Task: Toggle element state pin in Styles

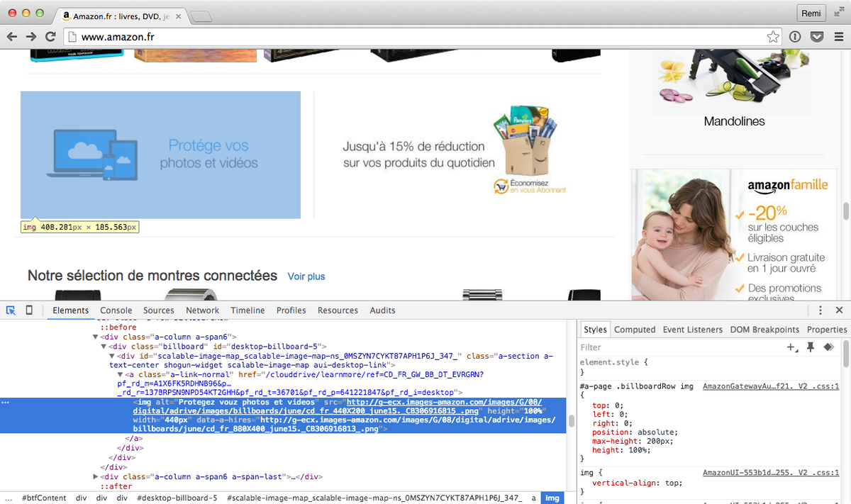Action: pyautogui.click(x=811, y=347)
